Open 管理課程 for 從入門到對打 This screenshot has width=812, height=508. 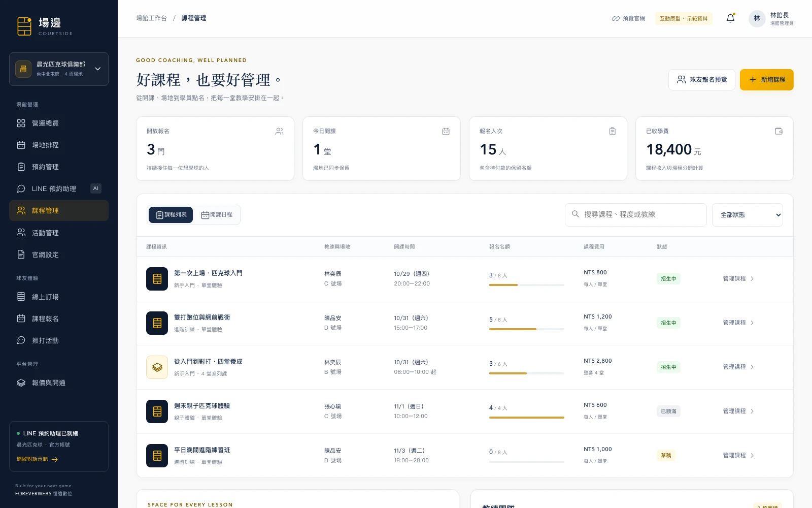(x=738, y=367)
